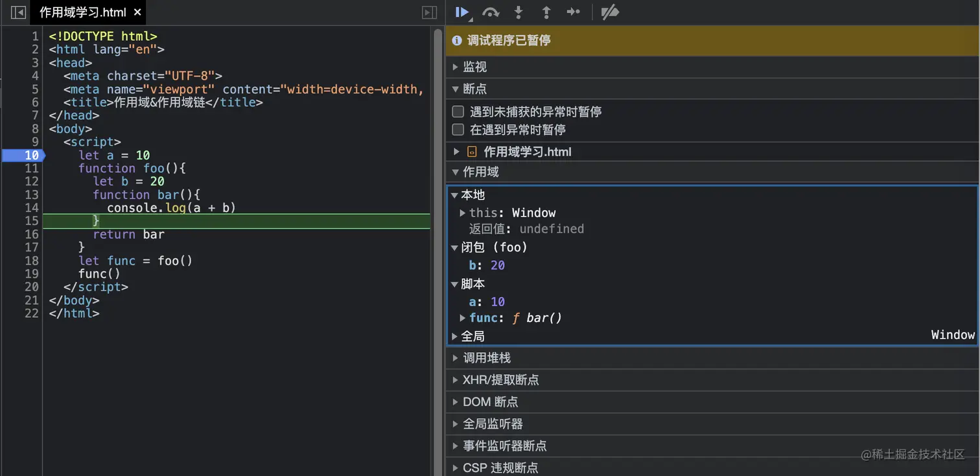Screen dimensions: 980x476
Task: Click the 'let func = foo()' line
Action: pos(135,261)
